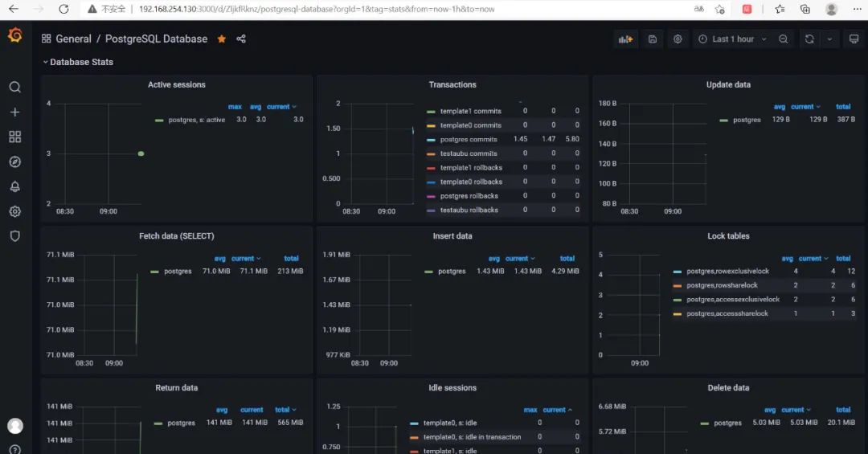The image size is (868, 454).
Task: Click postgres,rowsharelock orange color swatch
Action: pyautogui.click(x=677, y=286)
